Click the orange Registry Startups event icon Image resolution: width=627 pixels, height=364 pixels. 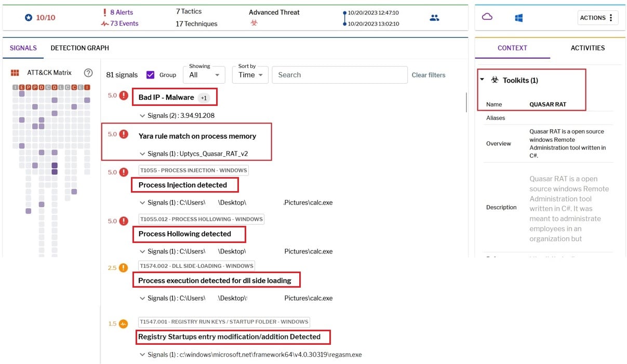coord(123,324)
